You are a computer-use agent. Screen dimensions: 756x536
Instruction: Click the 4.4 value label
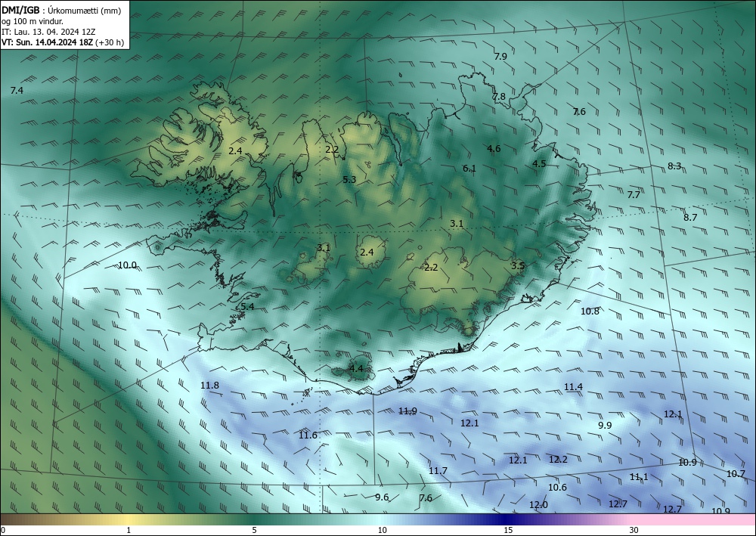point(356,369)
